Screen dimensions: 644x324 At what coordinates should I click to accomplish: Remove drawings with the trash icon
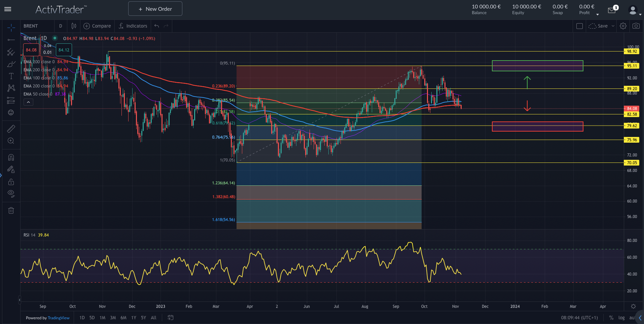pos(11,211)
